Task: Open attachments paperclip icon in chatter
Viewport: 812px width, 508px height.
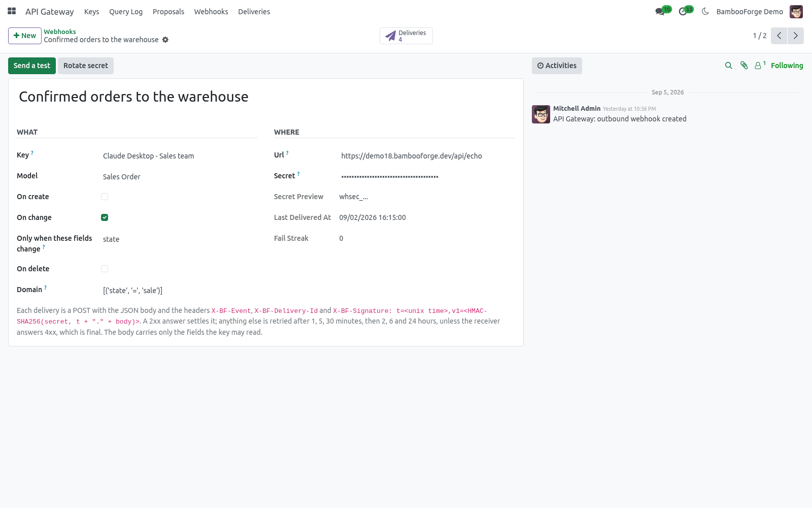Action: coord(744,66)
